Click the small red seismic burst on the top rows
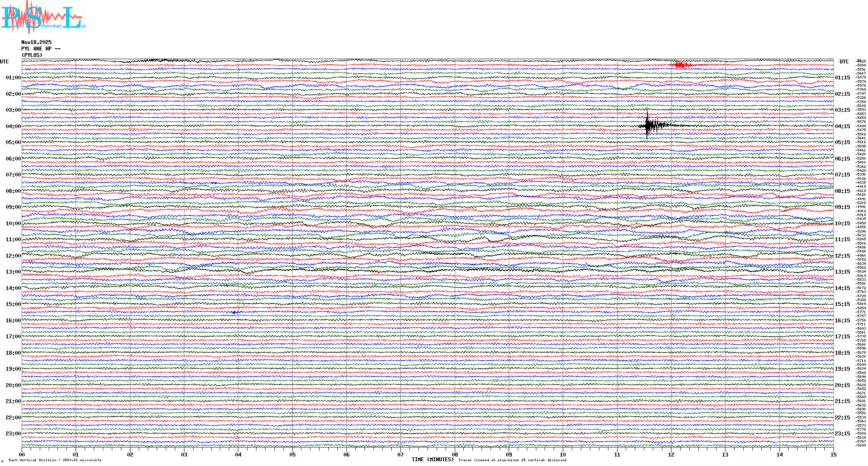The width and height of the screenshot is (868, 466). pyautogui.click(x=681, y=65)
